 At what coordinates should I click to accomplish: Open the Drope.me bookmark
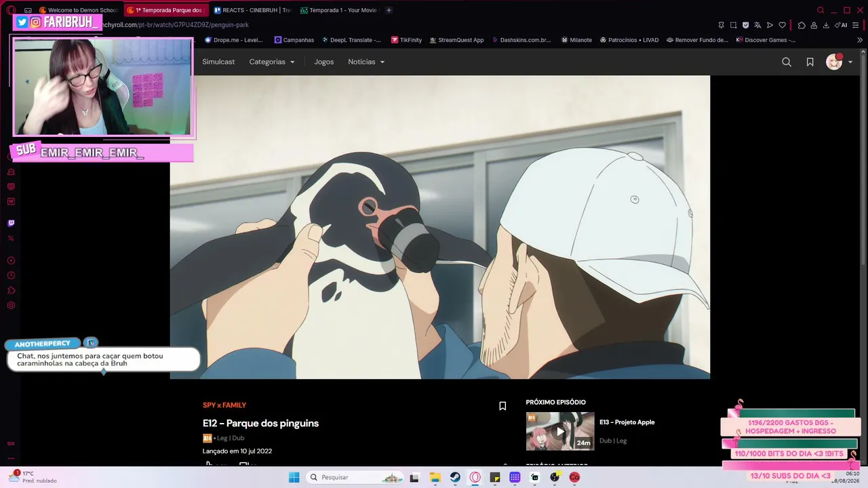pos(234,40)
